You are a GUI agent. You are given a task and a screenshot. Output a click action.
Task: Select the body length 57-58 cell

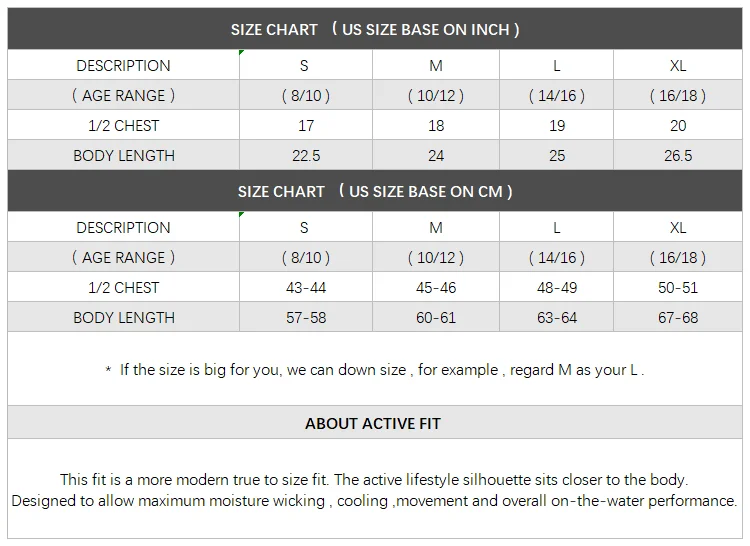pos(306,318)
